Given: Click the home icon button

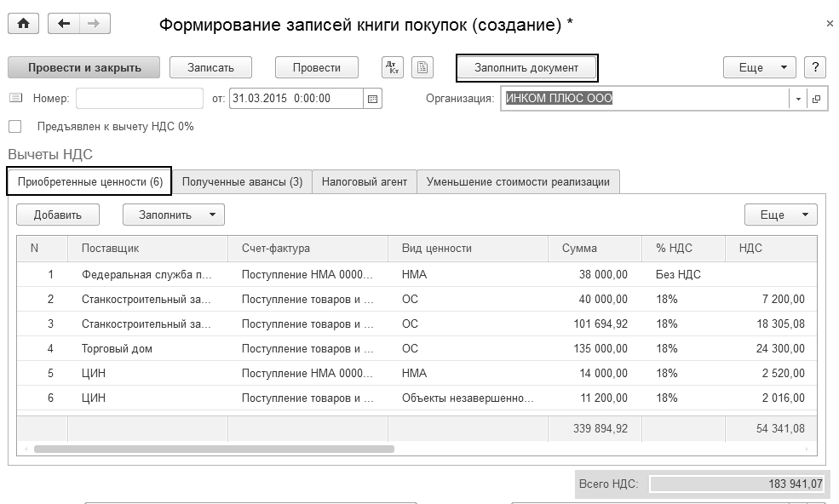Looking at the screenshot, I should 23,24.
